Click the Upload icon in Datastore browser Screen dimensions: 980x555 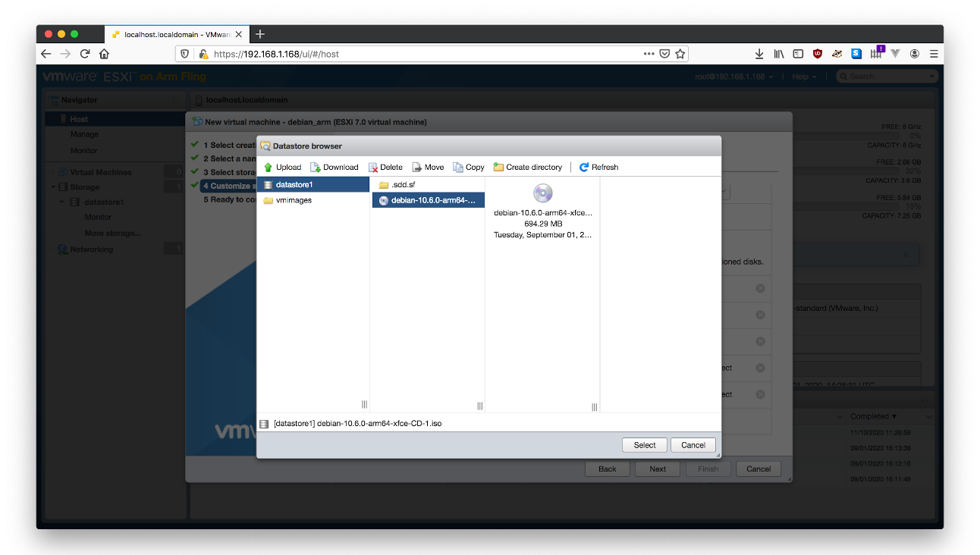click(x=268, y=168)
